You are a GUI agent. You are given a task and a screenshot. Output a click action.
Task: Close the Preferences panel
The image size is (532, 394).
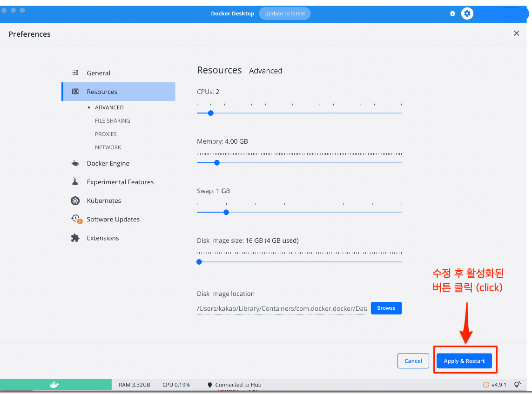516,33
